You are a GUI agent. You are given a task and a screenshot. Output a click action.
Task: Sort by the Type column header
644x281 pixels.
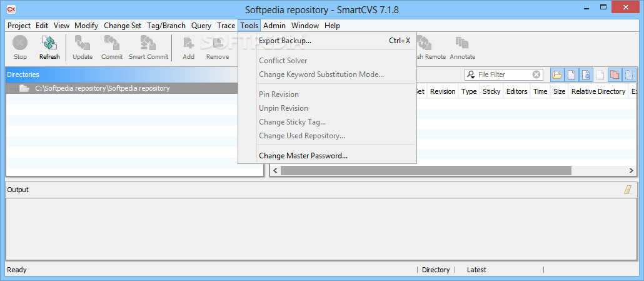[x=469, y=91]
